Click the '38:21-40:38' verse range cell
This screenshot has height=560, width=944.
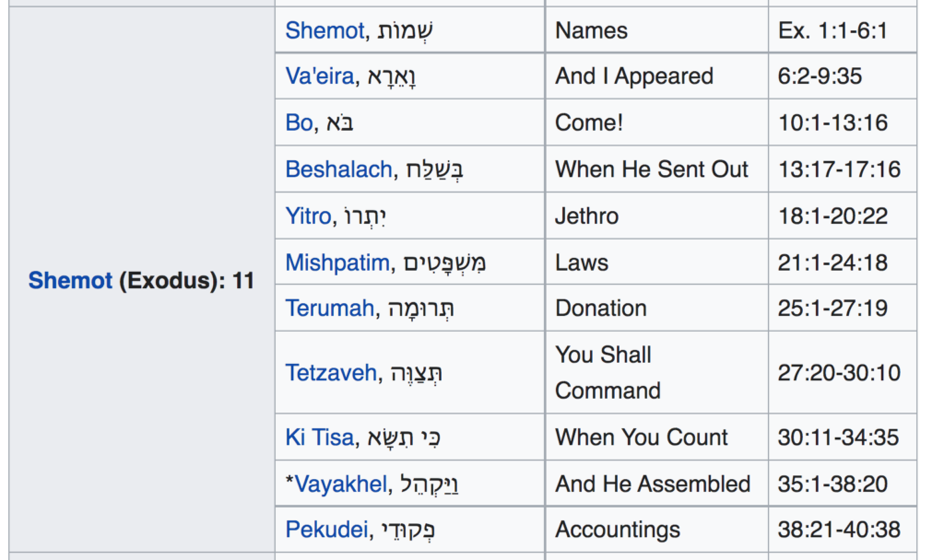(x=839, y=530)
